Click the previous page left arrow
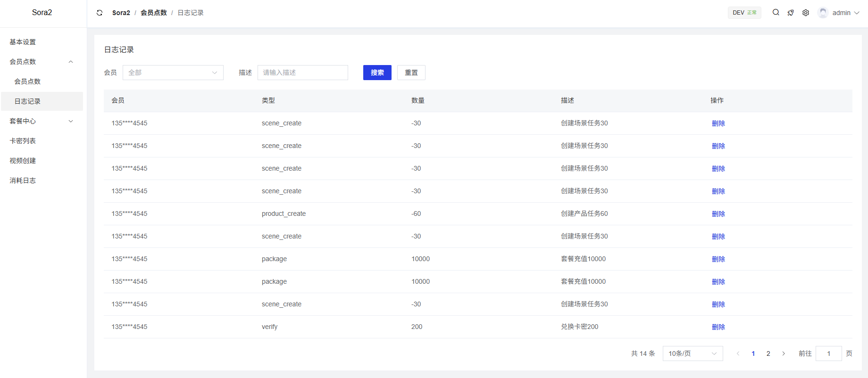 tap(738, 353)
